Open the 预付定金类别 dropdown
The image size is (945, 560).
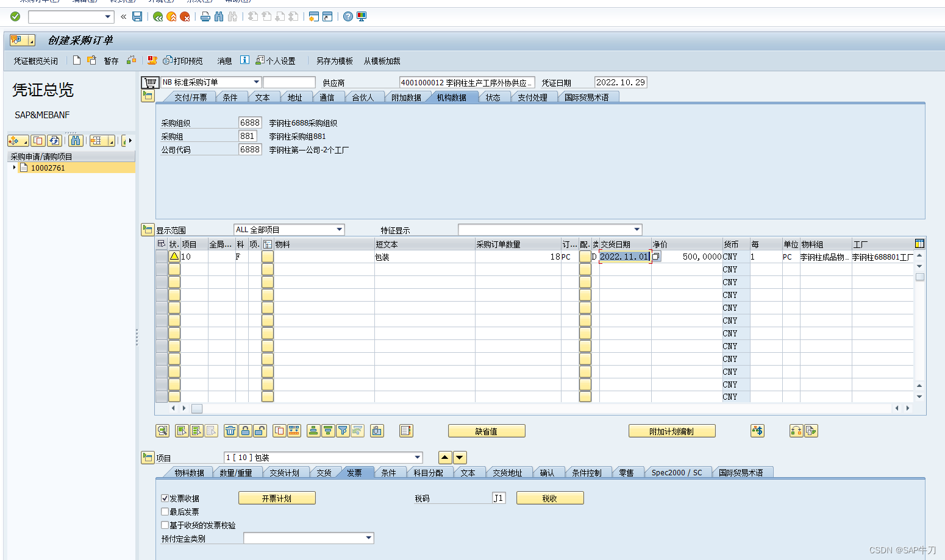pyautogui.click(x=369, y=538)
